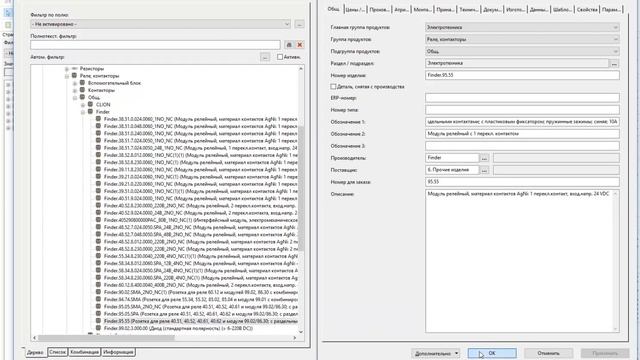The height and width of the screenshot is (360, 640).
Task: Click part icon of Finder.94.74.SMA row
Action: click(x=98, y=299)
